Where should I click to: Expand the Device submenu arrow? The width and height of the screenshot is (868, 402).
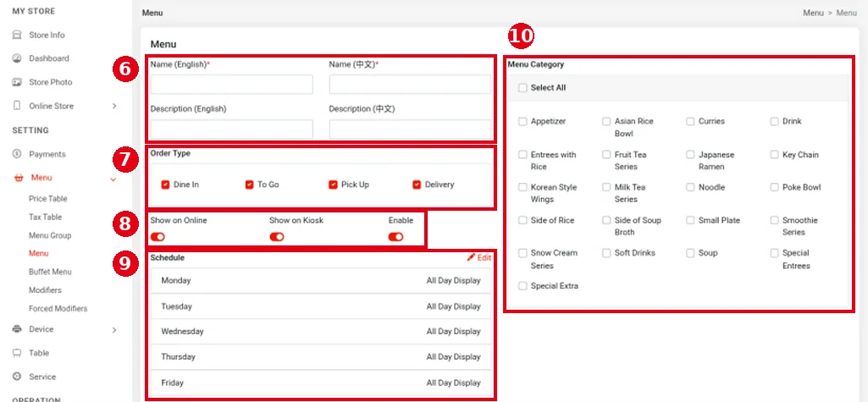(x=114, y=329)
